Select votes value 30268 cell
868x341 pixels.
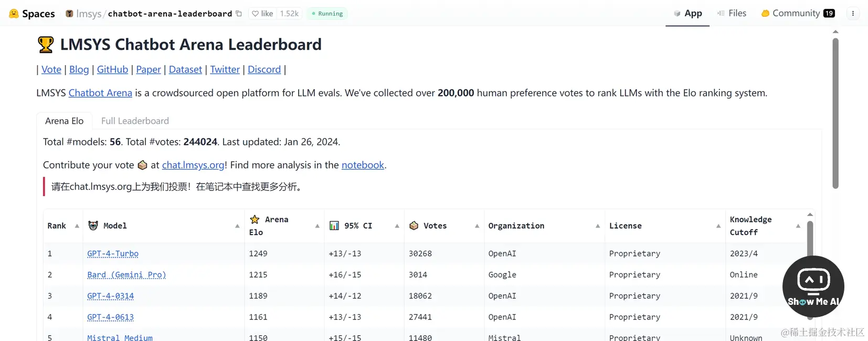coord(444,254)
